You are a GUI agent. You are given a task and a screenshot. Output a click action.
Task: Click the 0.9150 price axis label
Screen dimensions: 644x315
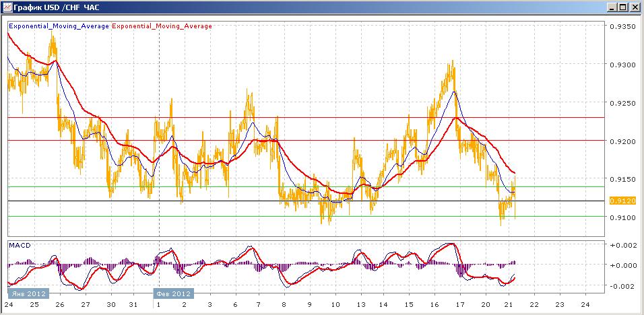coord(622,179)
